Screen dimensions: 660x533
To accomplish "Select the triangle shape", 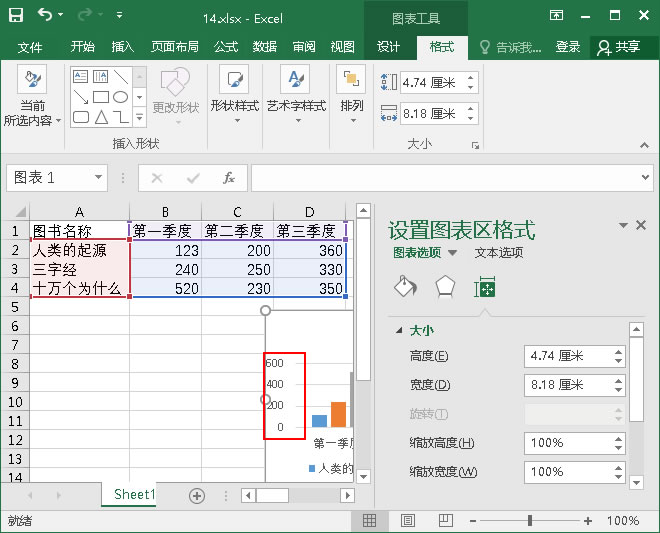I will pyautogui.click(x=101, y=117).
